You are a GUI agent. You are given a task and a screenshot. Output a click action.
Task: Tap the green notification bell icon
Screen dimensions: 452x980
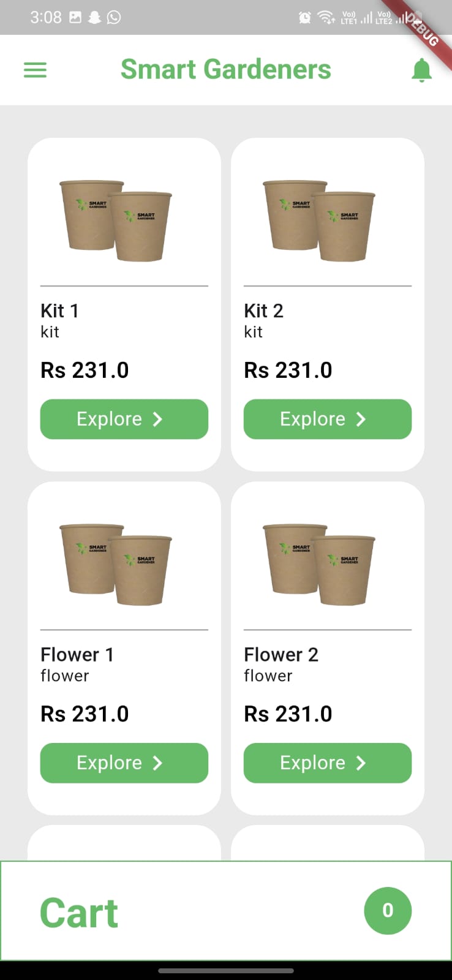421,70
